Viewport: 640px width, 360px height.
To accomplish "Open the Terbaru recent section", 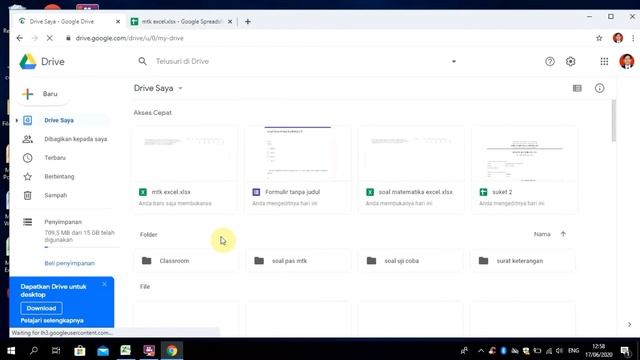I will [x=55, y=158].
